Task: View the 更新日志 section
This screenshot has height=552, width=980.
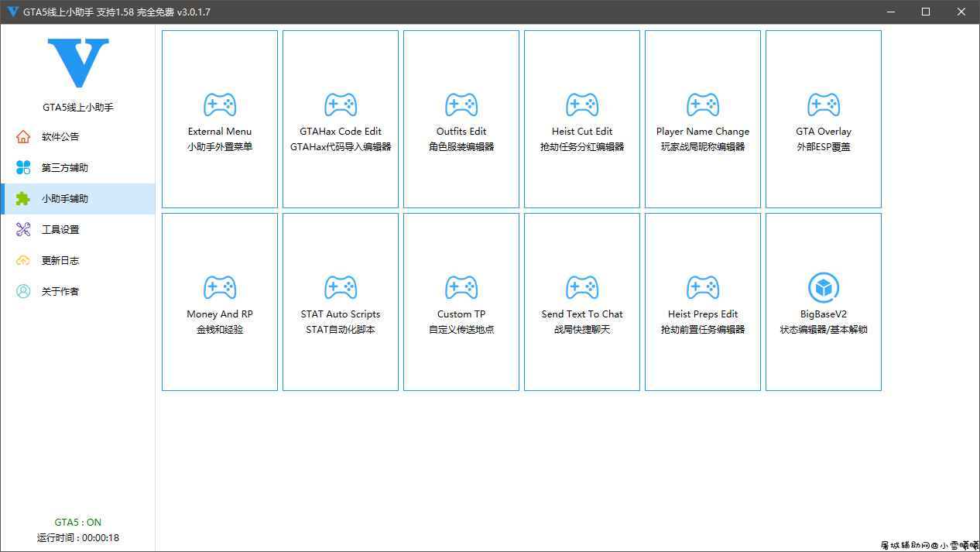Action: click(77, 261)
